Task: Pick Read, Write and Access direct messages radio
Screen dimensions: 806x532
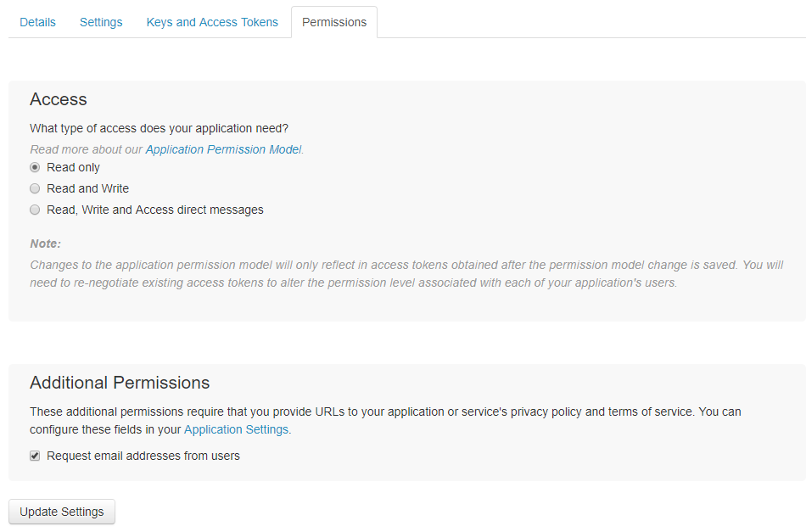Action: coord(35,210)
